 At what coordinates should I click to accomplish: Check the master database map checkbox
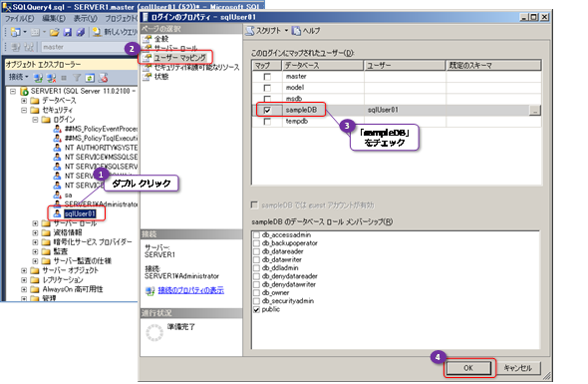pyautogui.click(x=267, y=77)
